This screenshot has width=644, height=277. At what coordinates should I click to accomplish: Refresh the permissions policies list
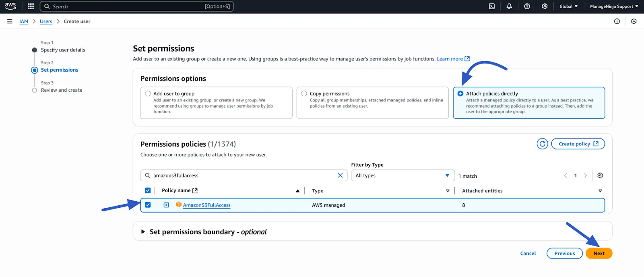tap(542, 144)
